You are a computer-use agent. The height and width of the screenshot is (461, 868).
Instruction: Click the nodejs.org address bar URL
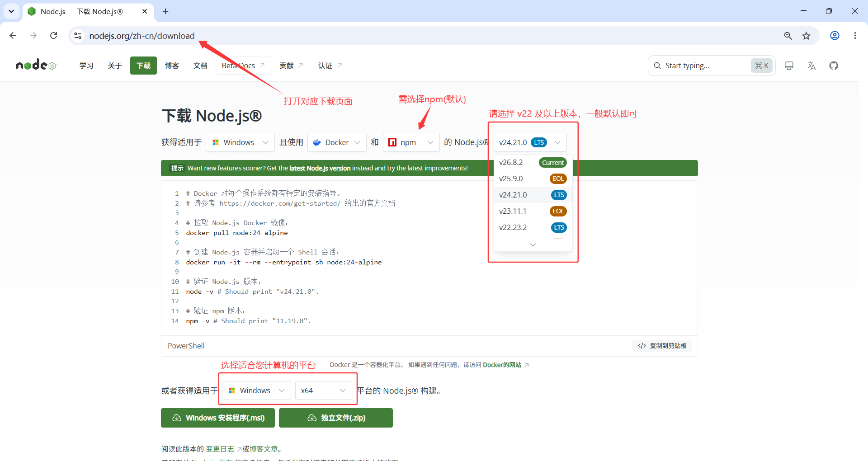[x=142, y=36]
